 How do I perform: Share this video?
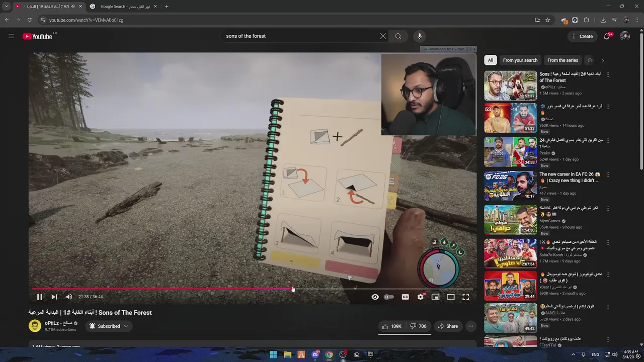pos(447,326)
